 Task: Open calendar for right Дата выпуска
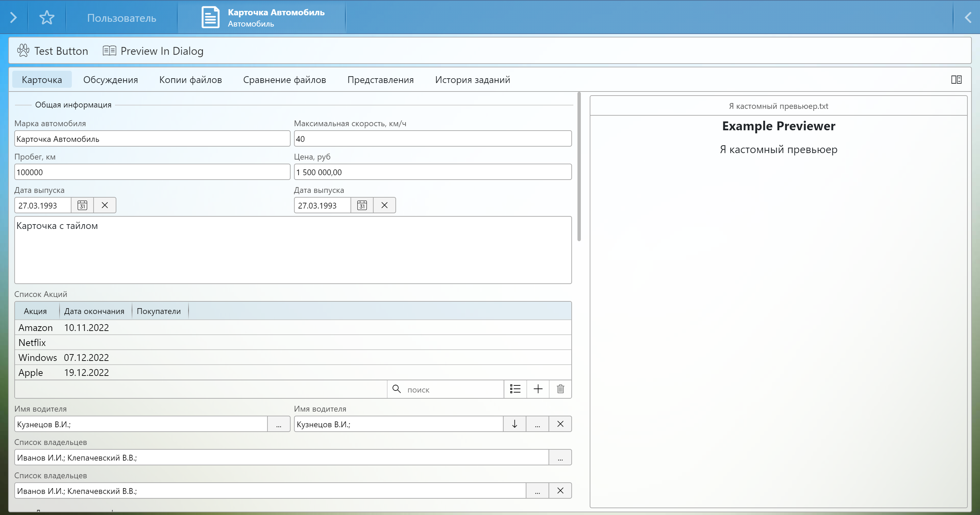362,205
